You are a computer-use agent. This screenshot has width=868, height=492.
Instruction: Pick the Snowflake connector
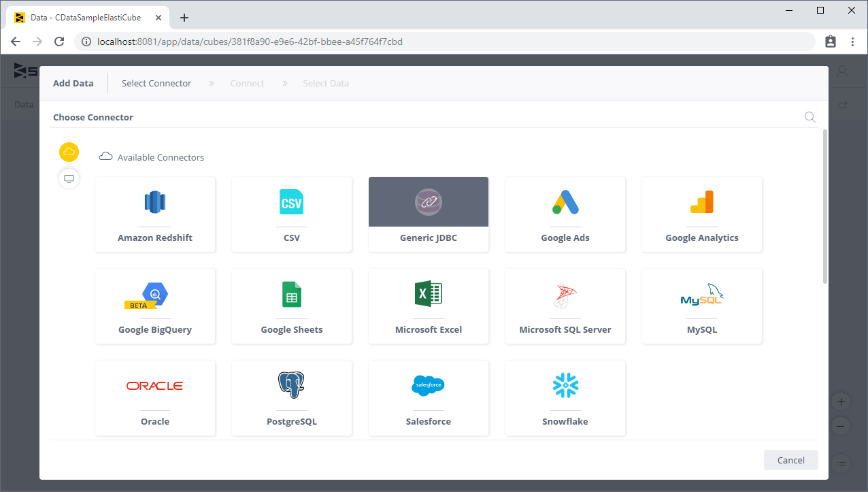(x=565, y=397)
